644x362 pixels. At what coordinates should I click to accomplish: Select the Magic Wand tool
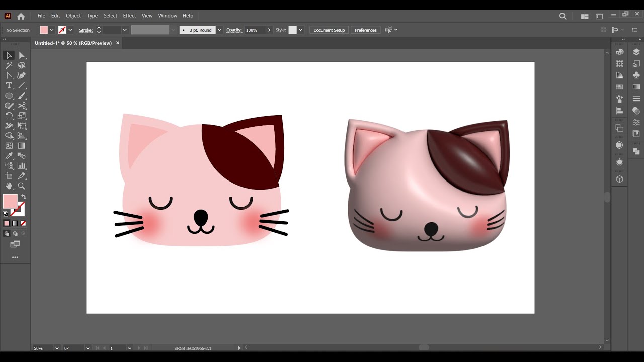coord(9,65)
